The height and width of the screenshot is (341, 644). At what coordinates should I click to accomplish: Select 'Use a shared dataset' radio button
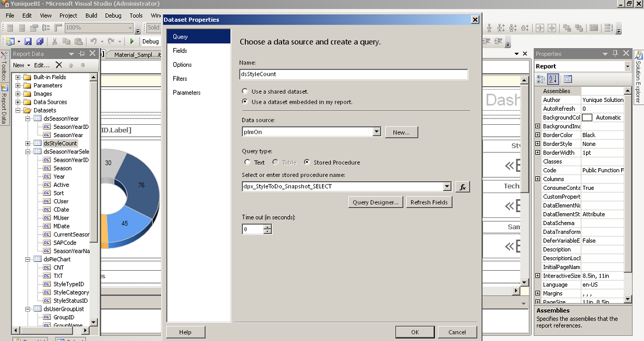coord(245,91)
